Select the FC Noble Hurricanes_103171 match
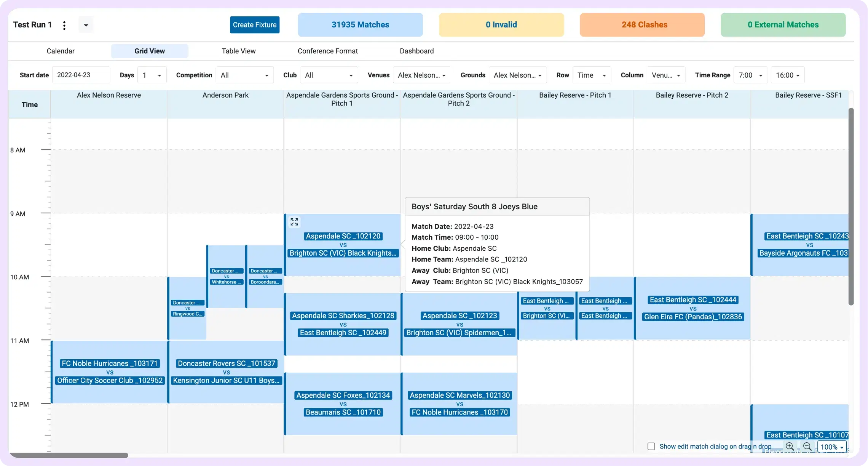This screenshot has width=868, height=466. pyautogui.click(x=110, y=372)
